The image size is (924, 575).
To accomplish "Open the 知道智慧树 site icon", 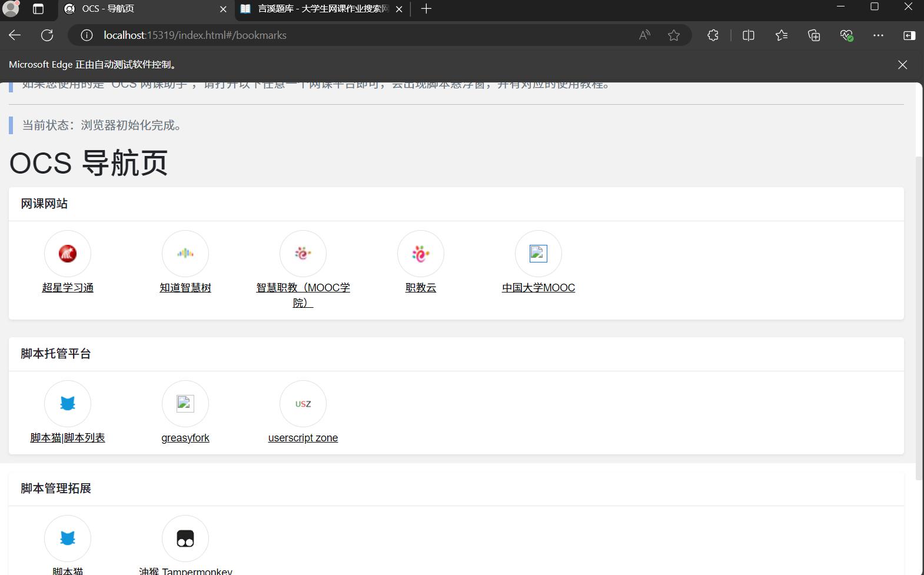I will pos(185,254).
